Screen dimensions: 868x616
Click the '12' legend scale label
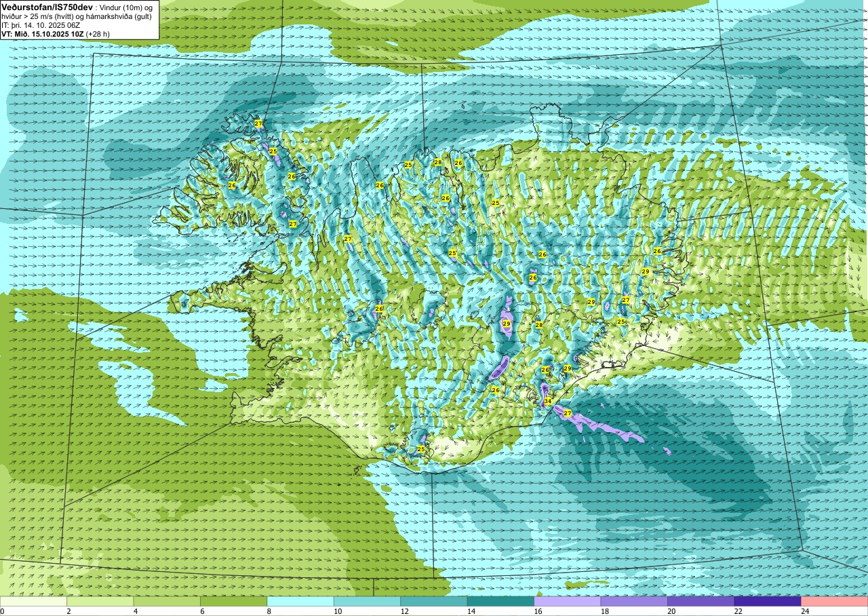(x=405, y=611)
